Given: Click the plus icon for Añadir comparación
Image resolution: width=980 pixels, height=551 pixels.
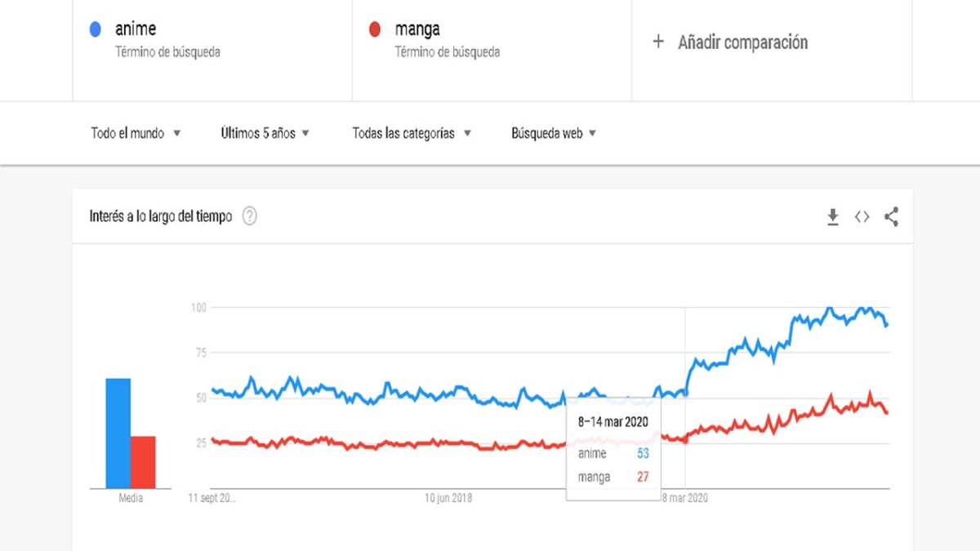Looking at the screenshot, I should point(658,42).
